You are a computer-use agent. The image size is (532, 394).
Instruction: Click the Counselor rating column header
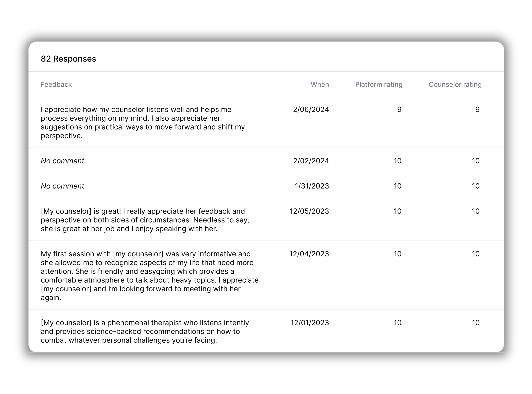click(455, 84)
